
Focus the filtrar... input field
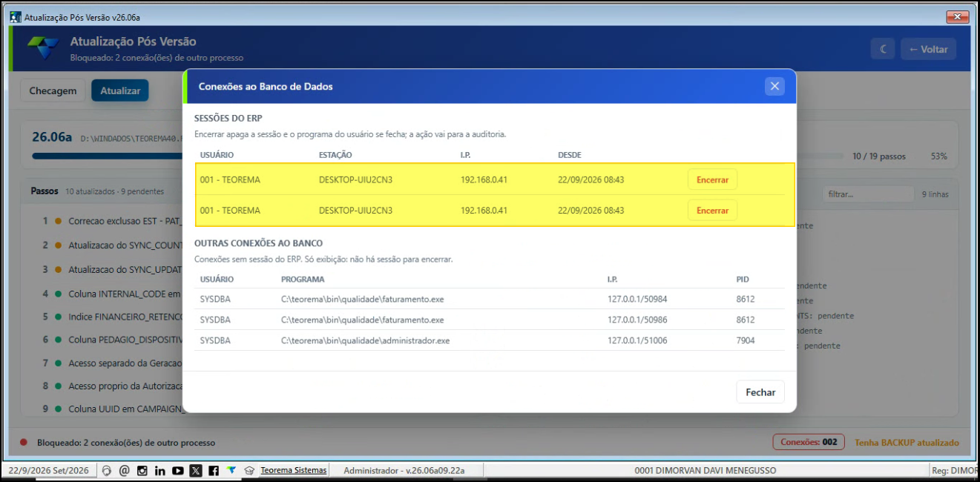click(868, 194)
